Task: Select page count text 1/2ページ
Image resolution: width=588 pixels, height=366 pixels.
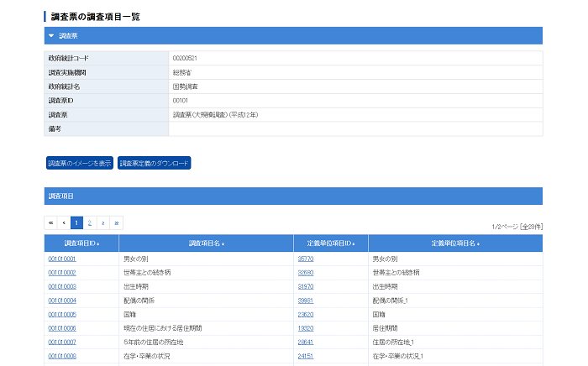Action: (x=505, y=227)
